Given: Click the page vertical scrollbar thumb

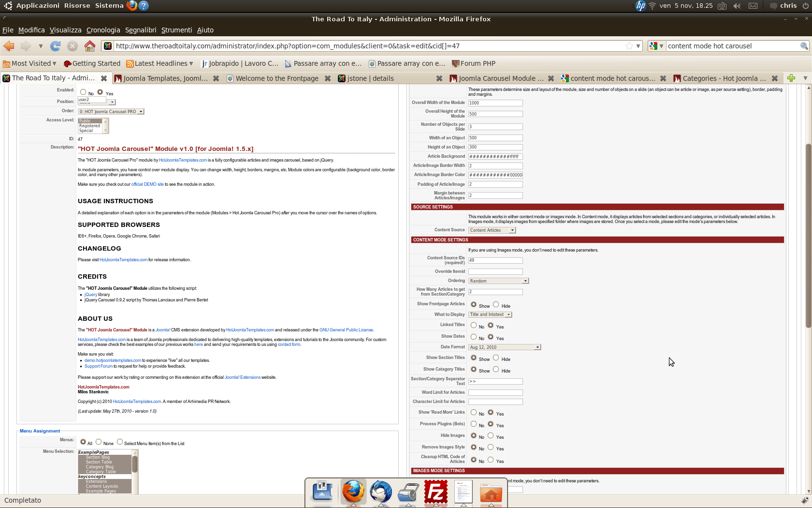Looking at the screenshot, I should tap(809, 236).
